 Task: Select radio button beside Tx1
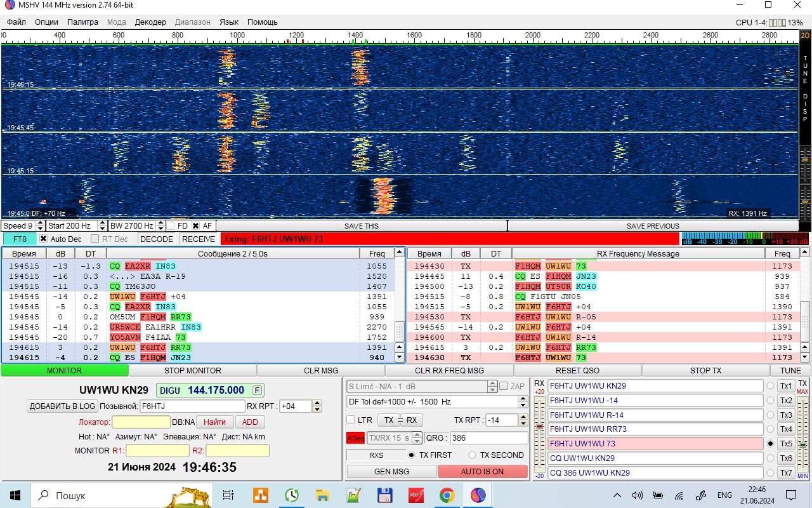pos(771,386)
